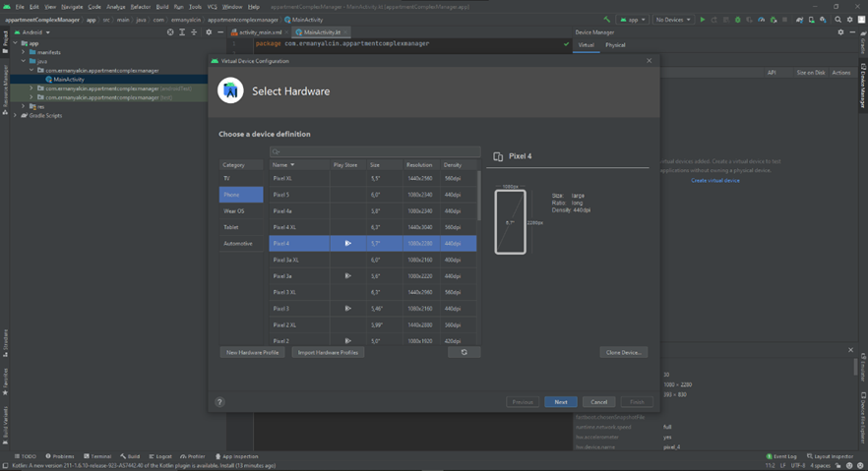
Task: Open the No Devices dropdown
Action: [x=673, y=20]
